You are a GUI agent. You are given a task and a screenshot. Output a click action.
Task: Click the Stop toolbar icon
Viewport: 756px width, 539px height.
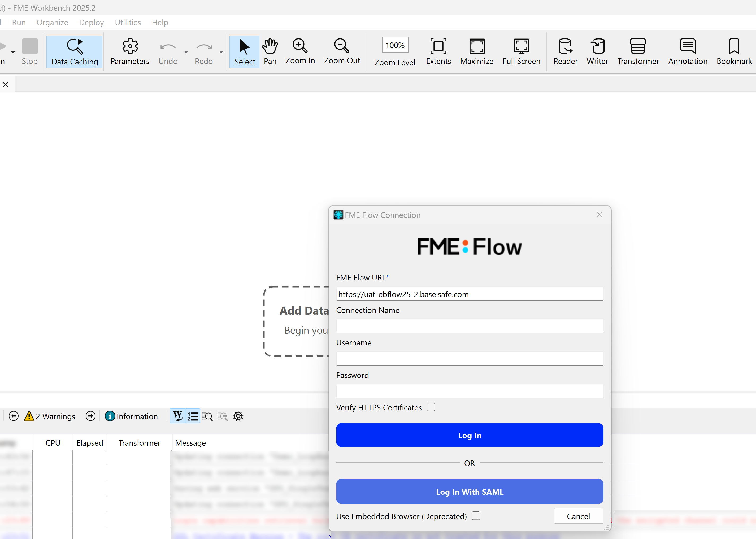coord(30,51)
